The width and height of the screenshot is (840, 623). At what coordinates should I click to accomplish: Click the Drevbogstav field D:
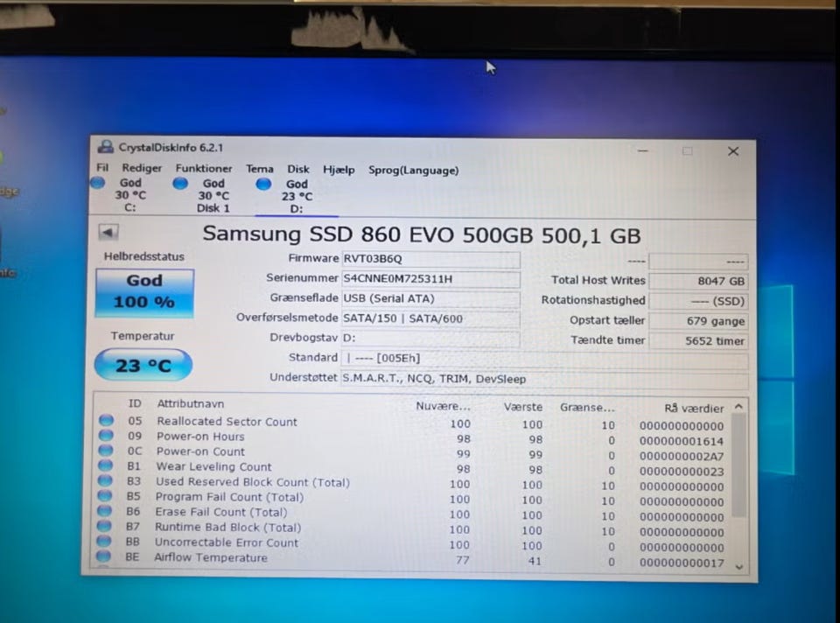(x=430, y=339)
